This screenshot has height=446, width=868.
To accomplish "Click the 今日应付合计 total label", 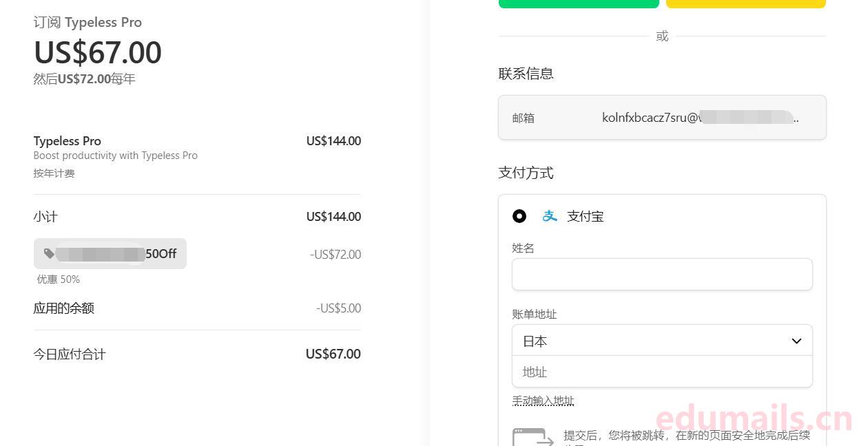I will tap(70, 354).
